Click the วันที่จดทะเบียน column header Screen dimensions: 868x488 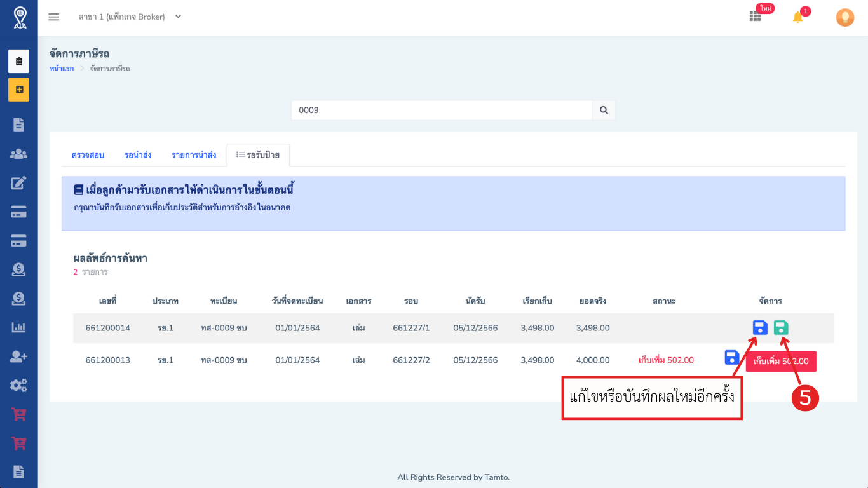(297, 301)
